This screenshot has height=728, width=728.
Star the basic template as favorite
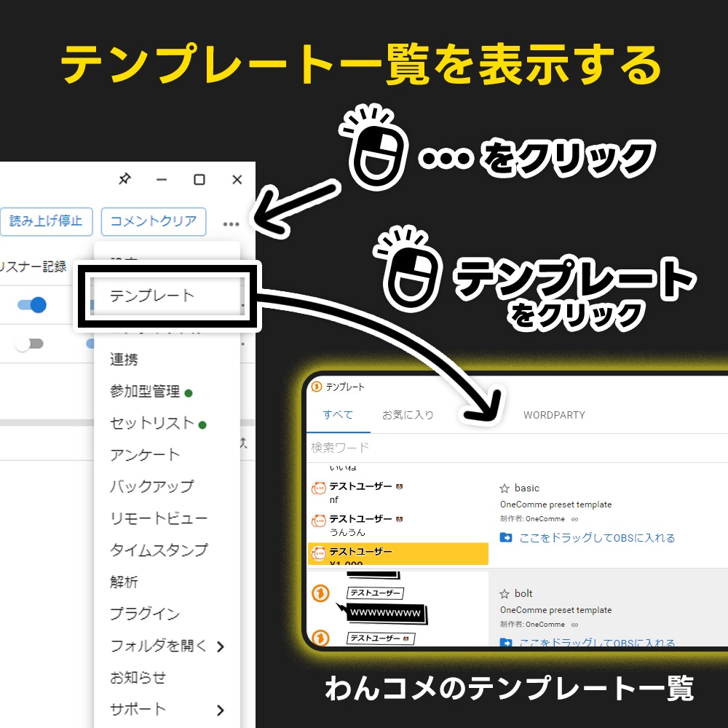coord(503,488)
